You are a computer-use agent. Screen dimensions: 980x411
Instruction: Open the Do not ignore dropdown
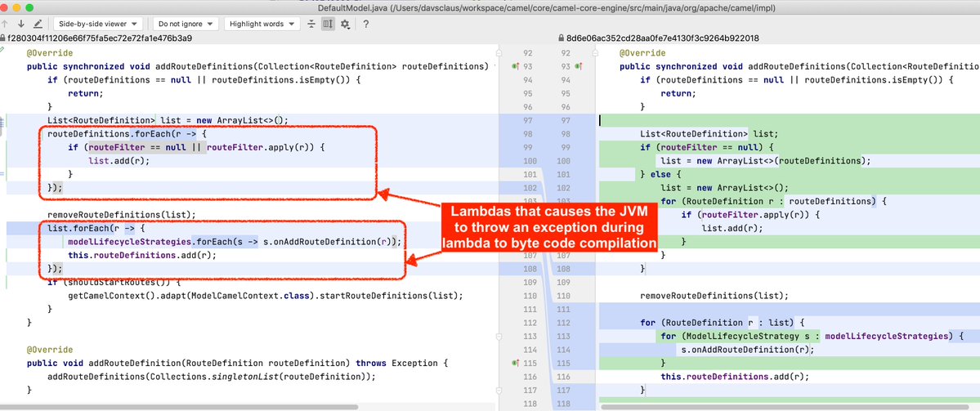click(186, 24)
